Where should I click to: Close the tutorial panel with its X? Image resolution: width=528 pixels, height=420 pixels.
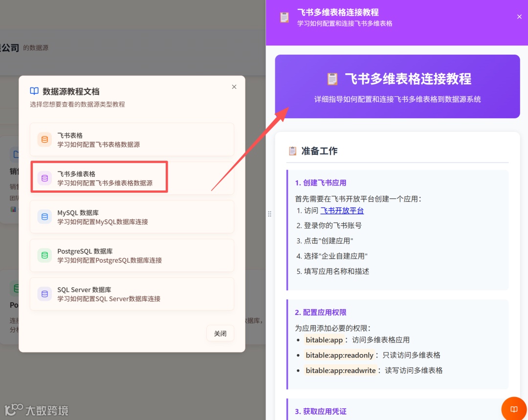[519, 16]
